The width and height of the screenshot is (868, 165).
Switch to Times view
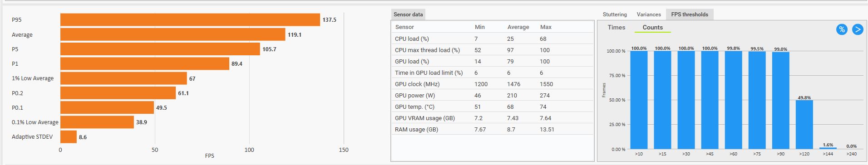(x=616, y=28)
